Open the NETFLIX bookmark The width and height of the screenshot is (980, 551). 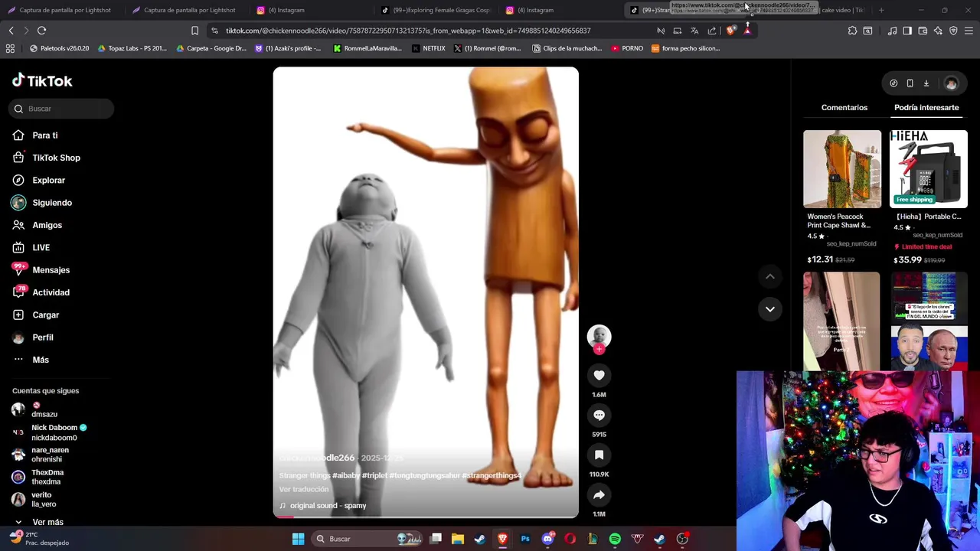pos(428,48)
